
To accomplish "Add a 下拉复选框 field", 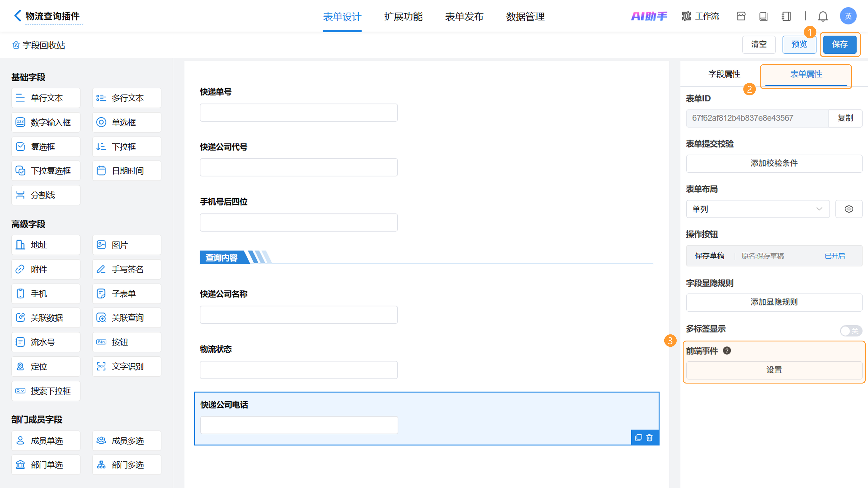I will click(46, 171).
